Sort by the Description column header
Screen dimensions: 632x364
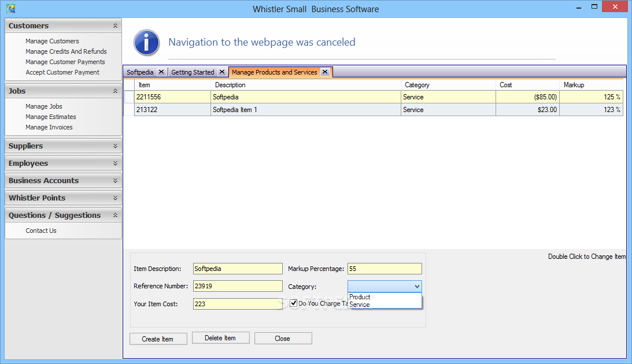305,85
